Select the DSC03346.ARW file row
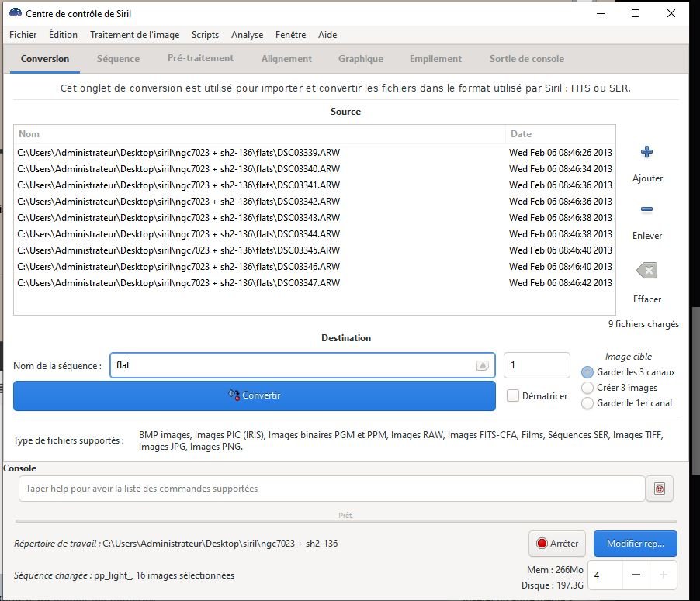This screenshot has width=700, height=601. coord(314,267)
